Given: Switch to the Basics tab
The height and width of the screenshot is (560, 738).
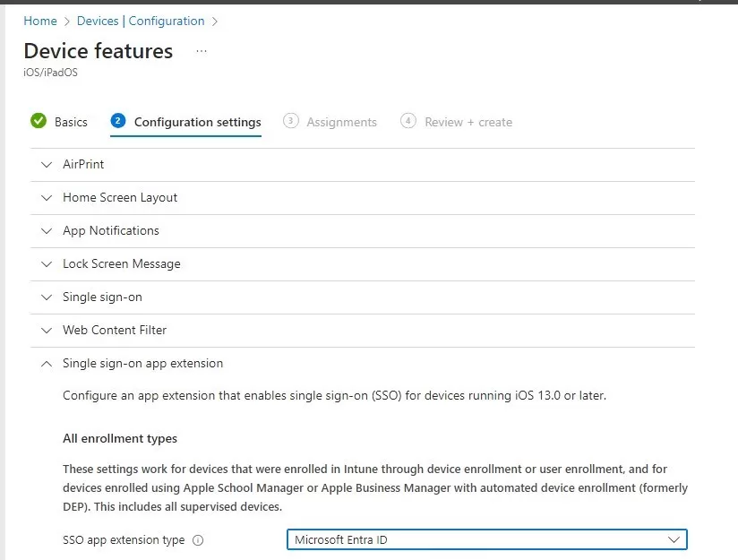Looking at the screenshot, I should click(71, 122).
